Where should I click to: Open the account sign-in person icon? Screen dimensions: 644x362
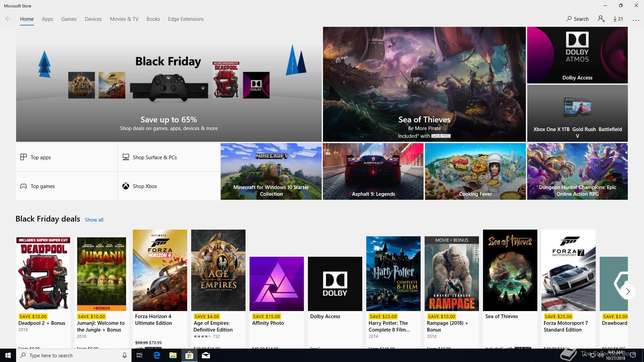click(601, 19)
